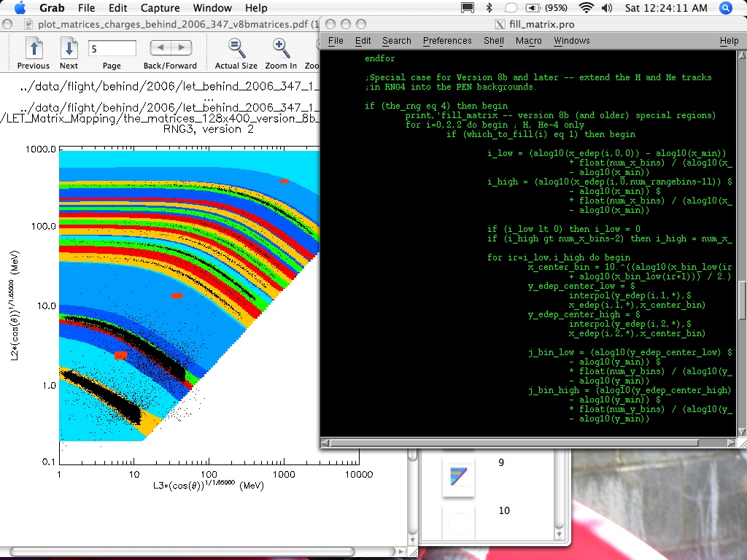Click the Next page arrow icon

69,48
